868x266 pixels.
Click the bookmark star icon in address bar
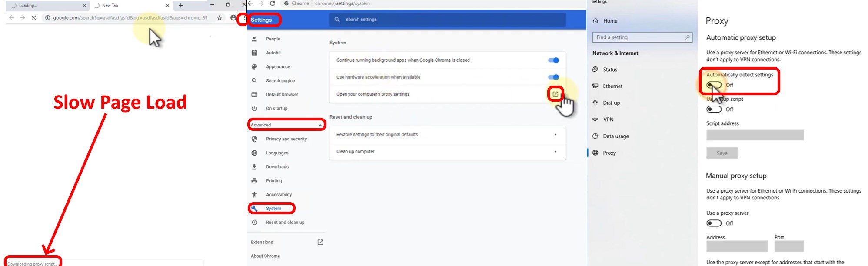219,18
